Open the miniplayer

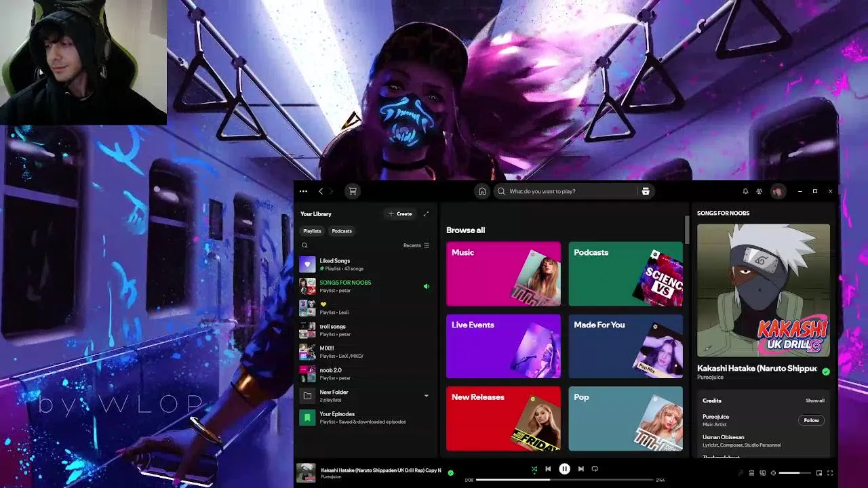tap(819, 473)
